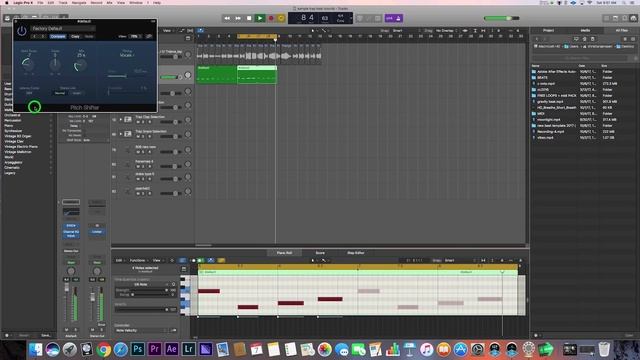The height and width of the screenshot is (360, 640).
Task: Click the red Record button
Action: 271,18
